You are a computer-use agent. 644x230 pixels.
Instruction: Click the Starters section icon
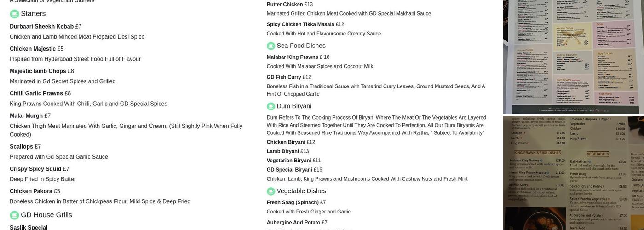pyautogui.click(x=14, y=14)
